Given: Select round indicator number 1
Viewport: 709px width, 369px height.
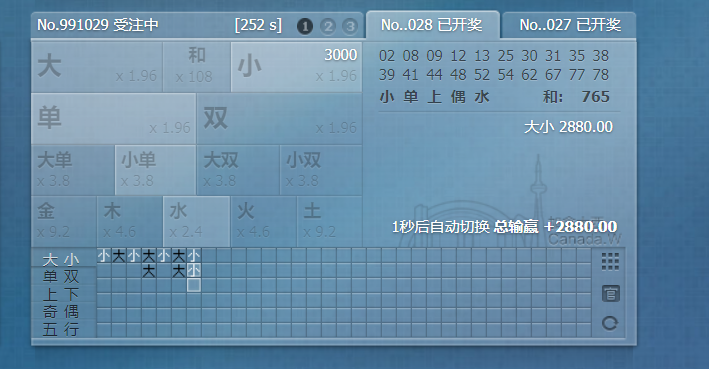Looking at the screenshot, I should pos(305,26).
